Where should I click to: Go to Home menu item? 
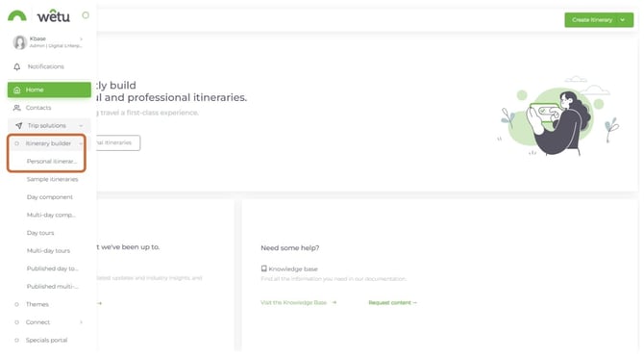[x=49, y=89]
